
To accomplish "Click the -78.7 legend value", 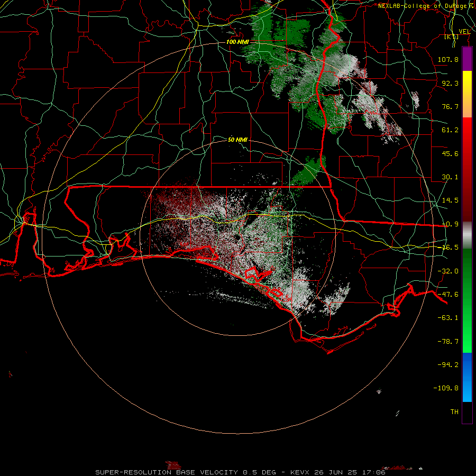I will tap(448, 342).
